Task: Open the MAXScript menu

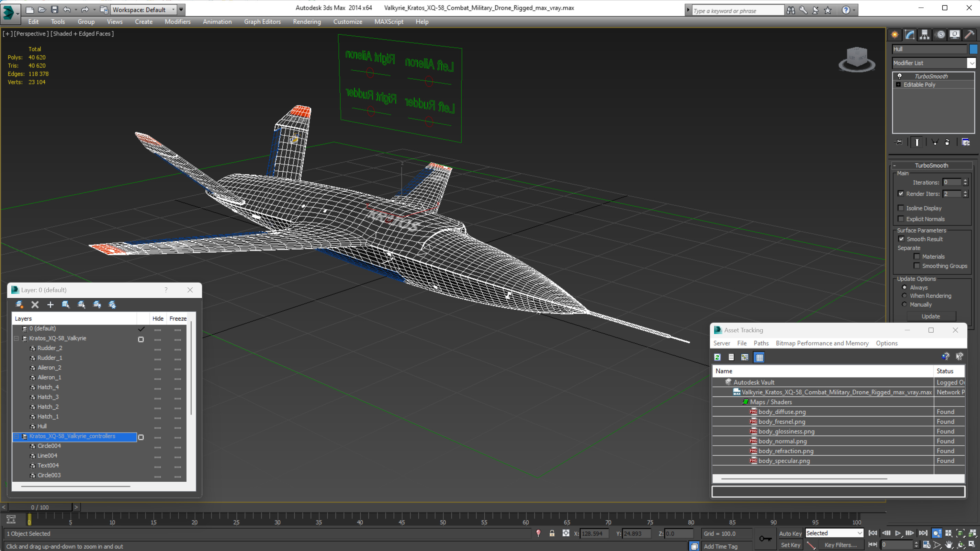Action: click(x=388, y=22)
